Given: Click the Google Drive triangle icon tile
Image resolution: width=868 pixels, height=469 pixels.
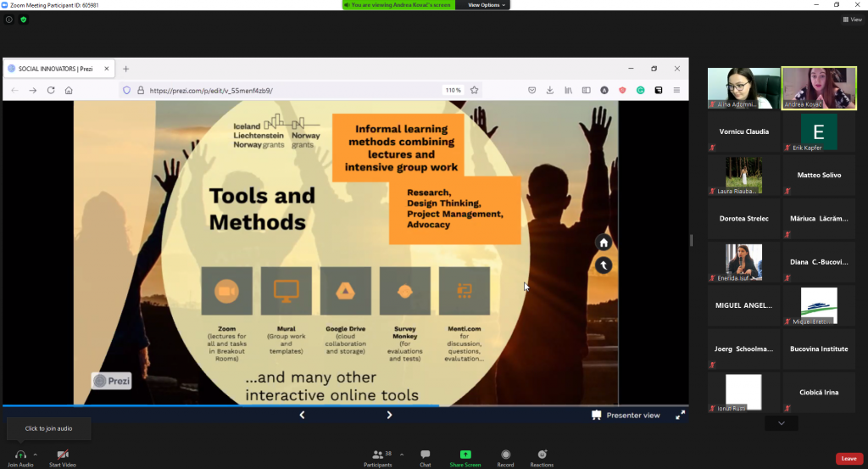Looking at the screenshot, I should point(346,291).
